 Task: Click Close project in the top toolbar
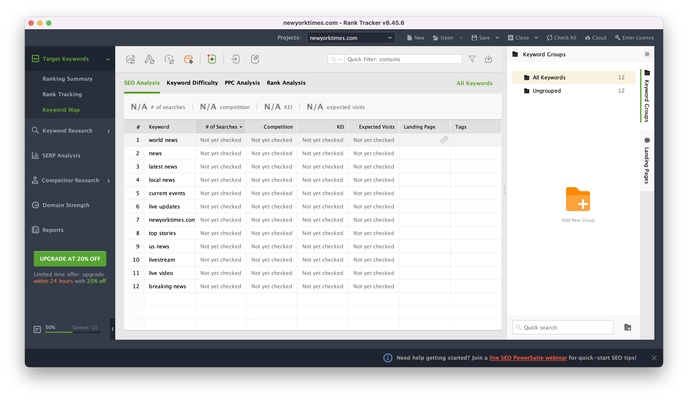(518, 38)
